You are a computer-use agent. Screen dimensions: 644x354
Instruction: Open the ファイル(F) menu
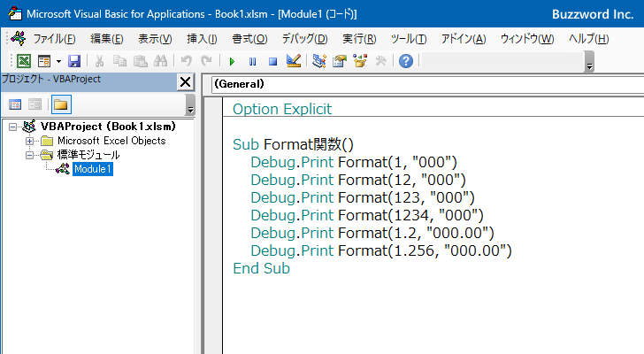pos(54,39)
